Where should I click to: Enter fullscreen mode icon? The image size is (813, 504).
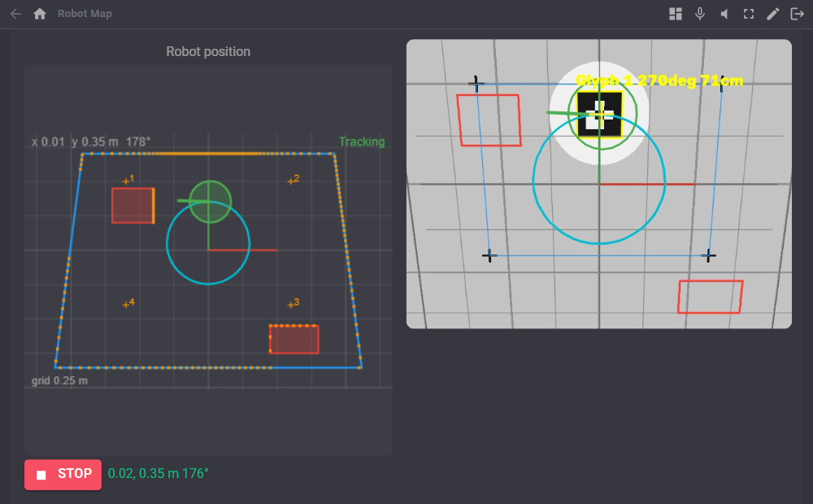[x=748, y=14]
